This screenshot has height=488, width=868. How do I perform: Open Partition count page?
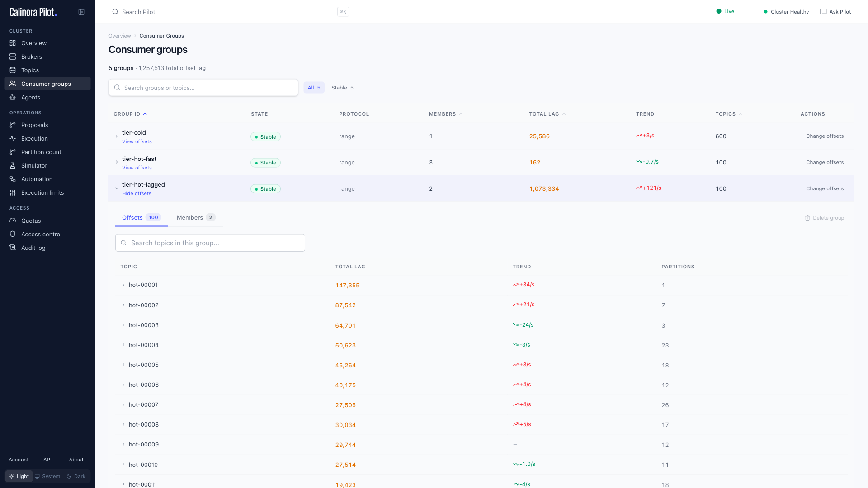click(47, 152)
